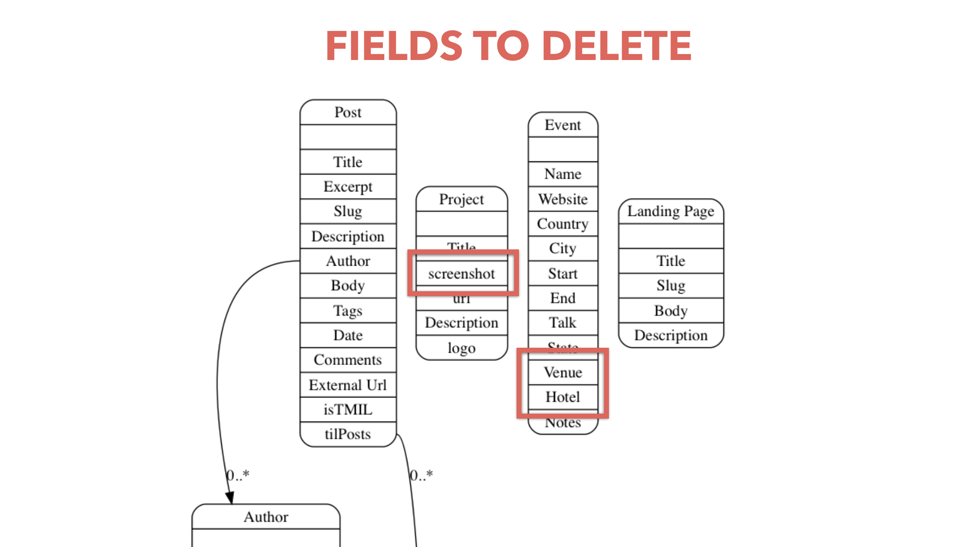Select the Author relationship arrow
This screenshot has height=547, width=980.
tap(229, 404)
